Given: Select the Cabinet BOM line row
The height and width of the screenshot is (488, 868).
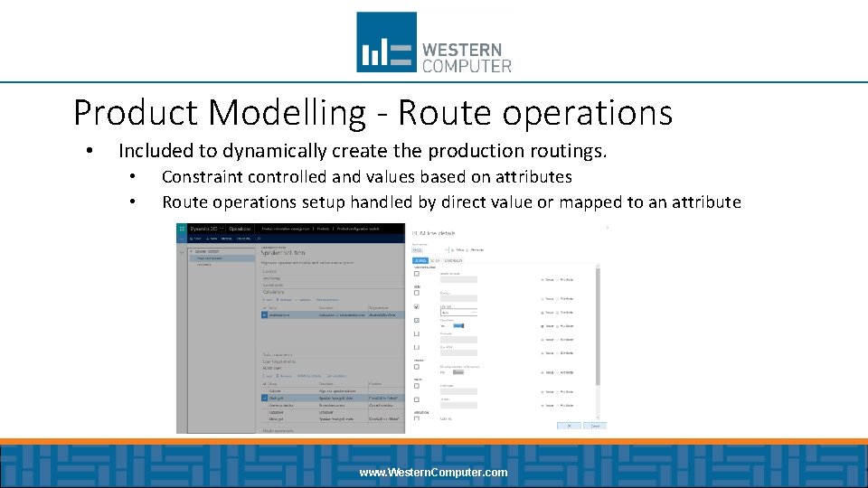Looking at the screenshot, I should (333, 390).
